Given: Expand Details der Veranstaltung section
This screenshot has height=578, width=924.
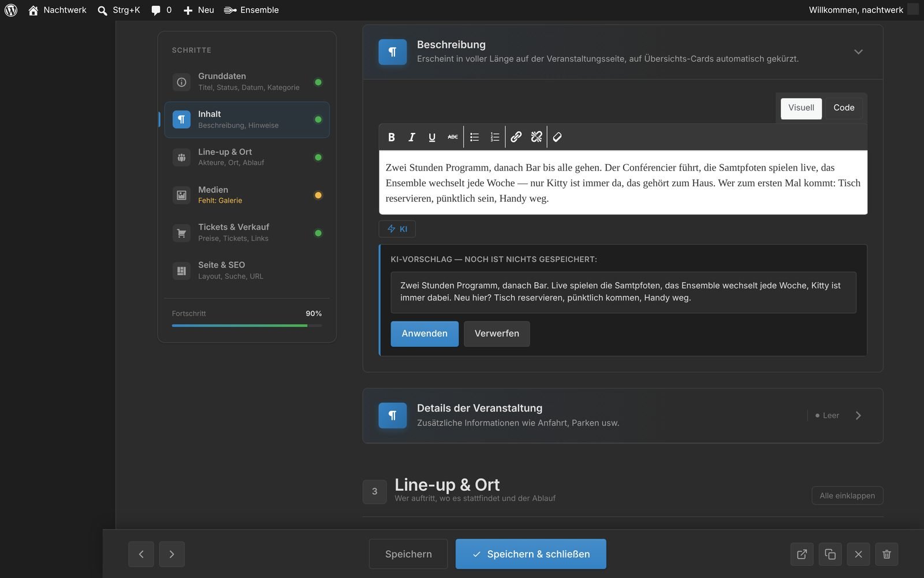Looking at the screenshot, I should (x=623, y=416).
